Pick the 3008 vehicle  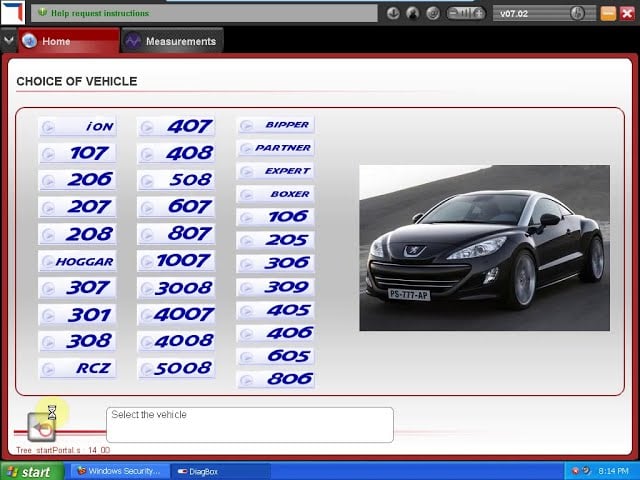176,288
